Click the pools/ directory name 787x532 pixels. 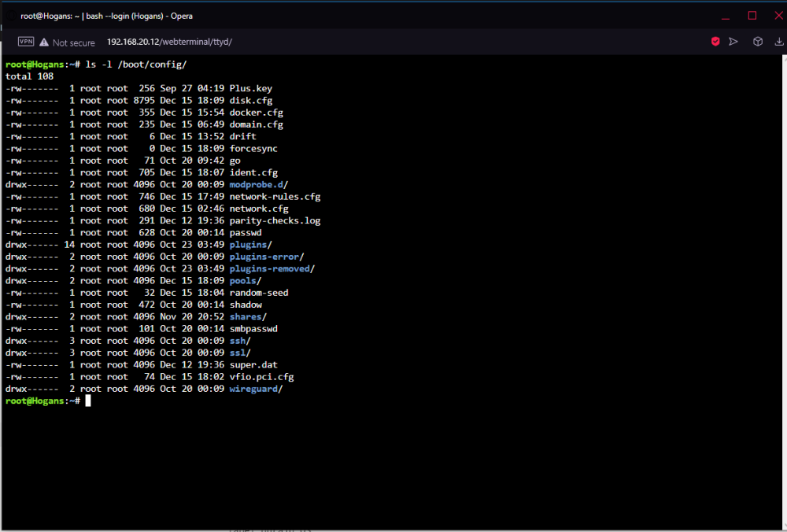coord(246,281)
